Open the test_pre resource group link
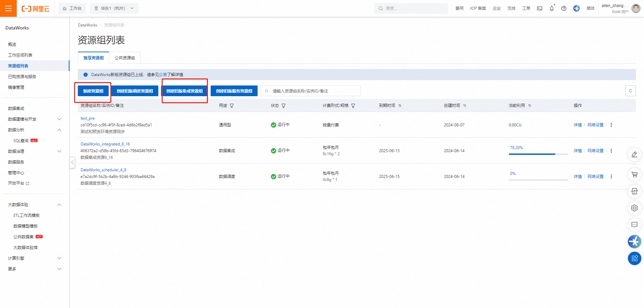The height and width of the screenshot is (308, 644). (x=88, y=118)
